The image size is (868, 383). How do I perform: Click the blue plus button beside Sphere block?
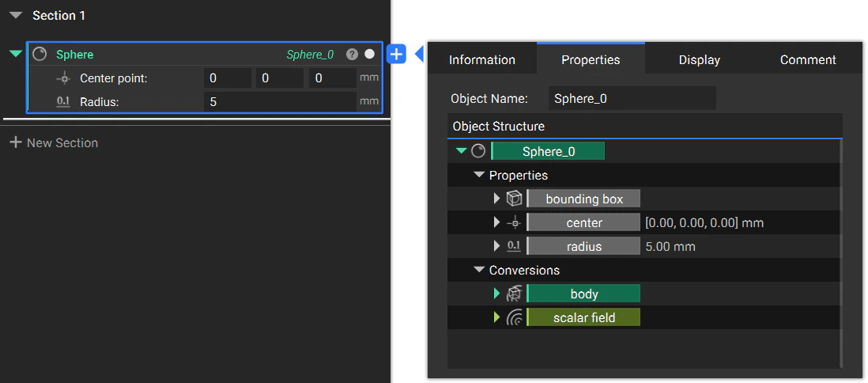pos(396,55)
